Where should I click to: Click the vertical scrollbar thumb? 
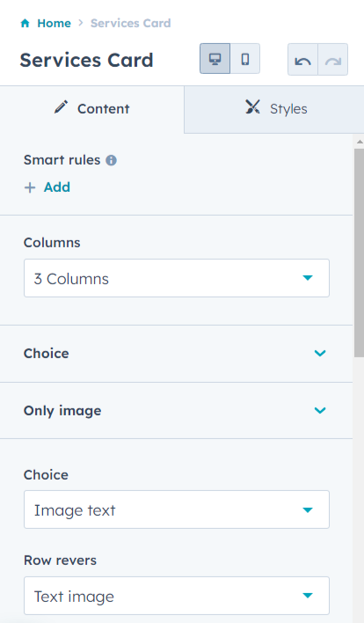359,253
